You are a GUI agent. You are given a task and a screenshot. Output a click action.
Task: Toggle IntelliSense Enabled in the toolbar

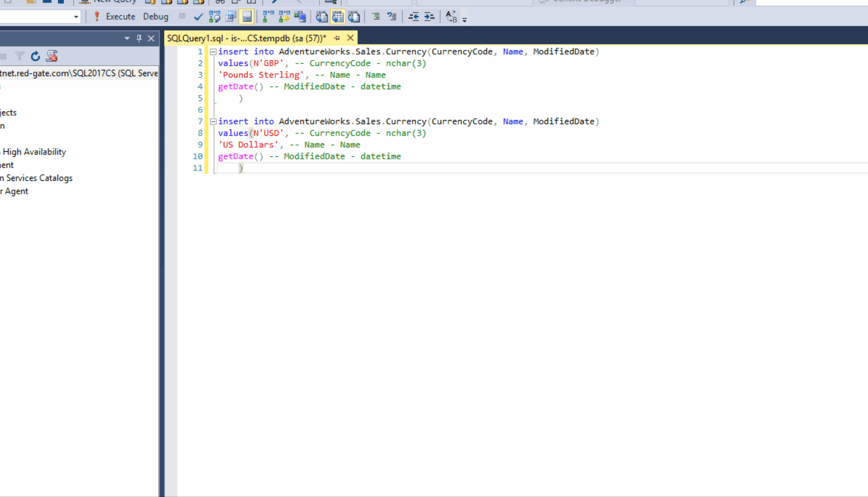[247, 17]
